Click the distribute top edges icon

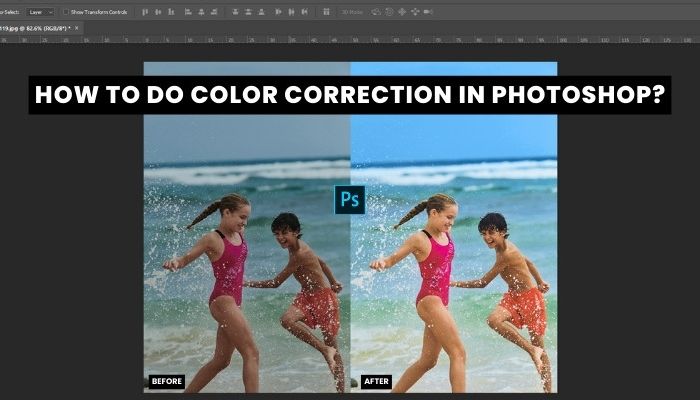point(235,12)
